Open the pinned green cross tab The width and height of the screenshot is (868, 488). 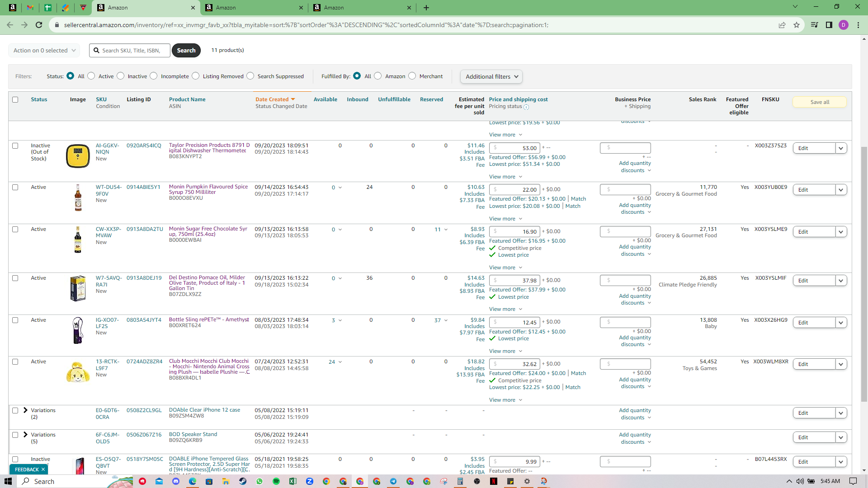[x=47, y=8]
